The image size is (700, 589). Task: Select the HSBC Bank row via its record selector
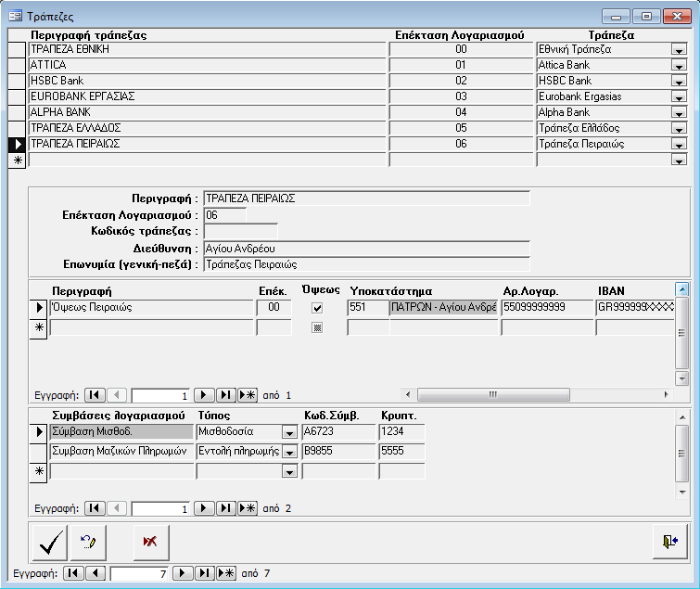tap(17, 82)
